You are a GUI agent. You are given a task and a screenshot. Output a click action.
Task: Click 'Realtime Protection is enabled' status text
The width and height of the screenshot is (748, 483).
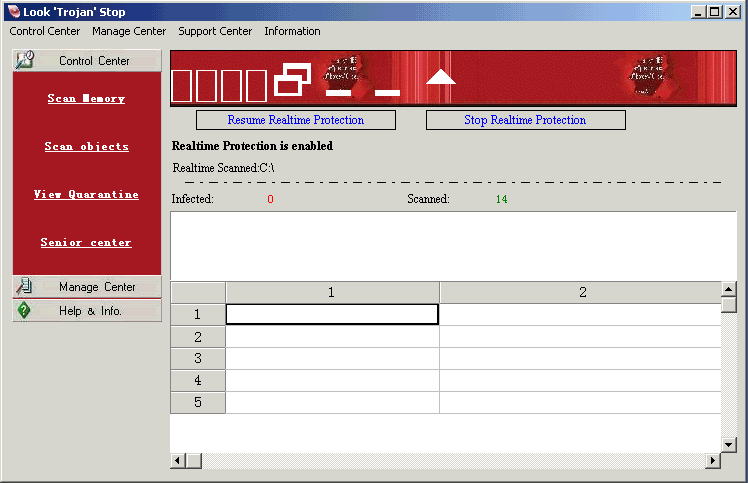pyautogui.click(x=252, y=146)
